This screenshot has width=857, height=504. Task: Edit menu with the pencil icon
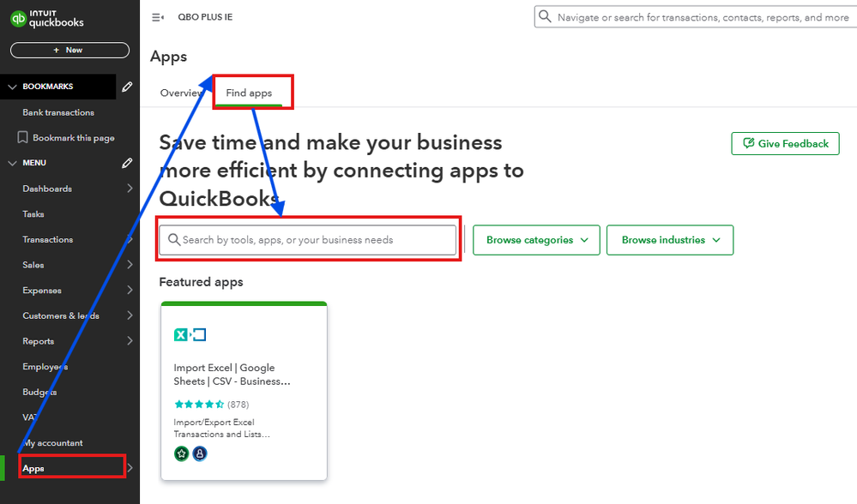[x=127, y=163]
